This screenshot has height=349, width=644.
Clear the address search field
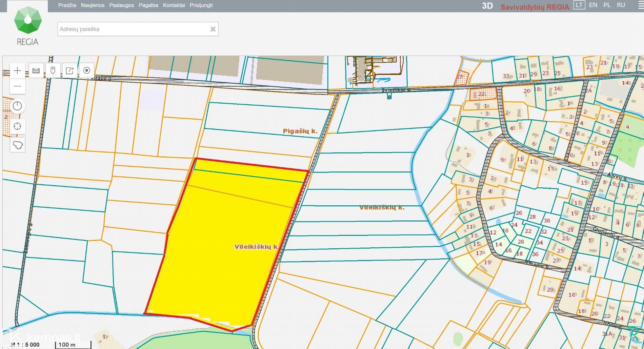[213, 29]
